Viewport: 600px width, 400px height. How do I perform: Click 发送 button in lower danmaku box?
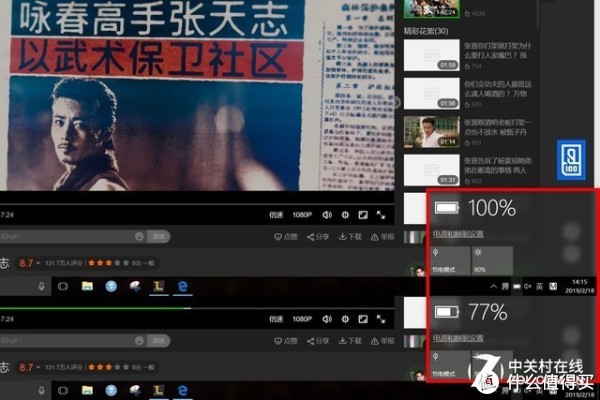click(x=158, y=341)
